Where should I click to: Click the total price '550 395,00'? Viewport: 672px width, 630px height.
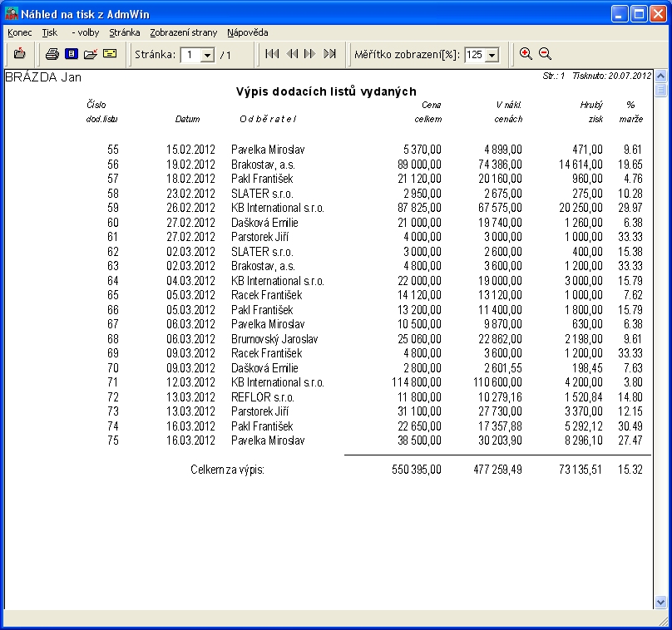tap(417, 470)
